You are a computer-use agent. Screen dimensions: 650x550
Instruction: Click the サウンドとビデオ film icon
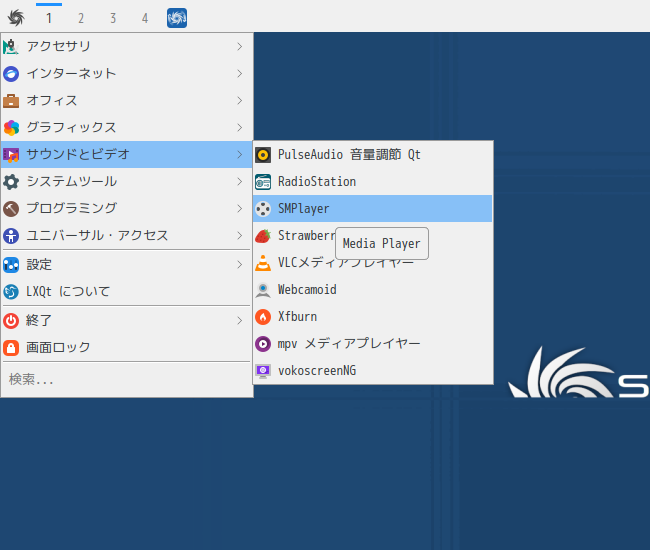tap(11, 155)
